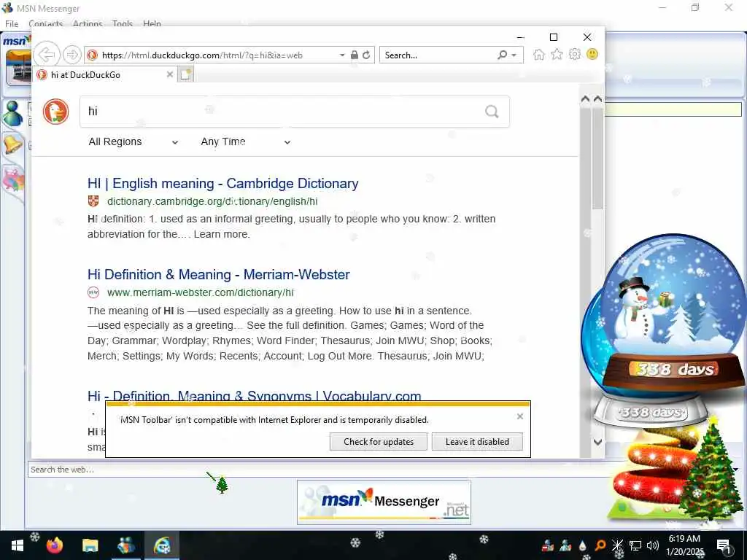
Task: Click 'Check for updates' button
Action: 379,441
